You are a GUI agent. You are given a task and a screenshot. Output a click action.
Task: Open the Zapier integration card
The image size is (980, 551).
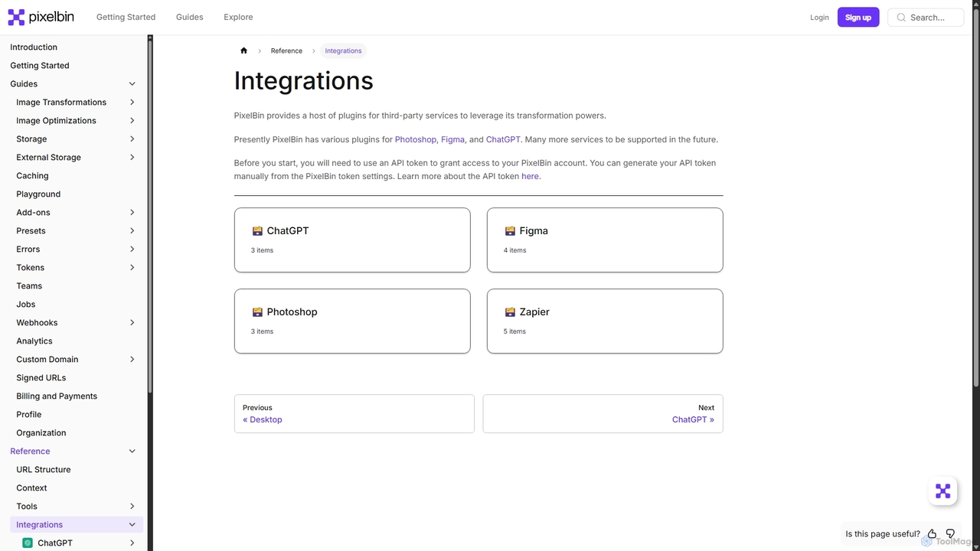(x=605, y=321)
